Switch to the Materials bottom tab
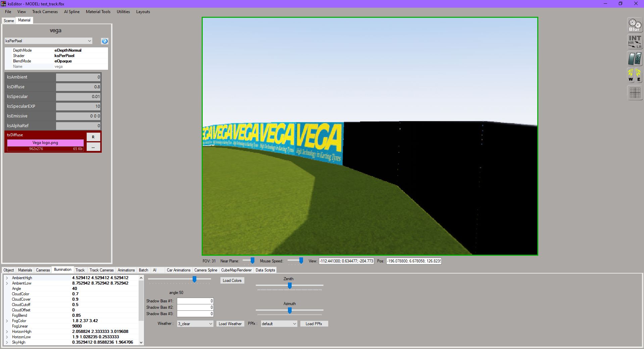The width and height of the screenshot is (644, 349). tap(25, 270)
